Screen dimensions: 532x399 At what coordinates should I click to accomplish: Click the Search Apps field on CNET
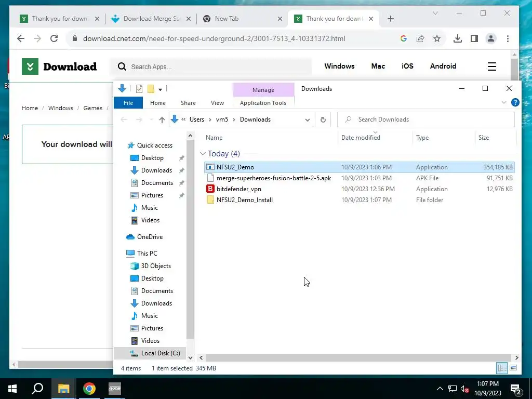coord(210,66)
